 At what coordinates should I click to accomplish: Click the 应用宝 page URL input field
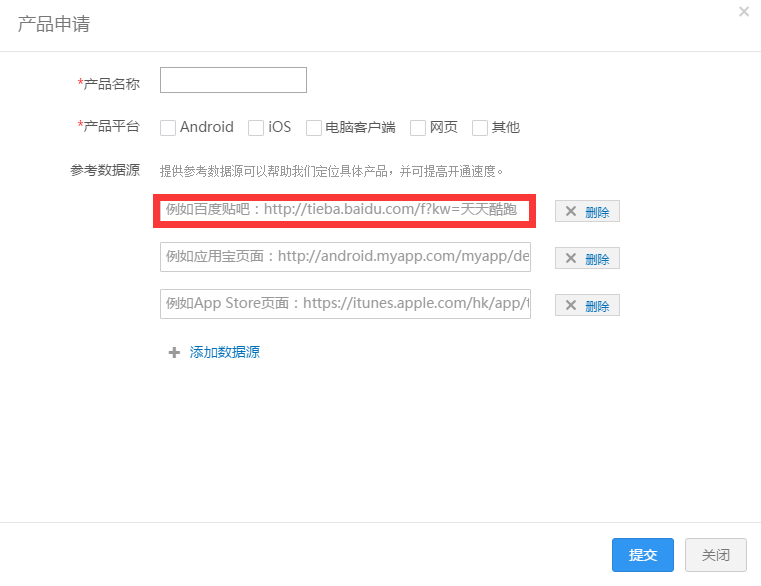[x=345, y=257]
